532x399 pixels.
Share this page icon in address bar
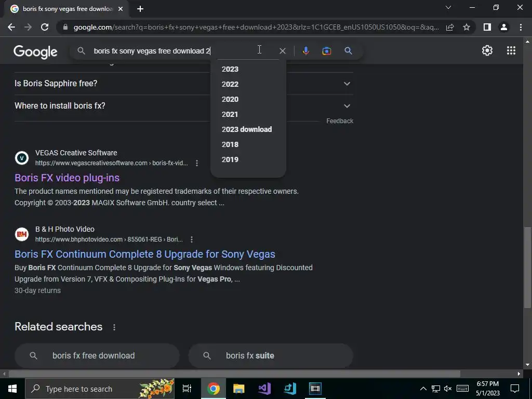point(450,27)
